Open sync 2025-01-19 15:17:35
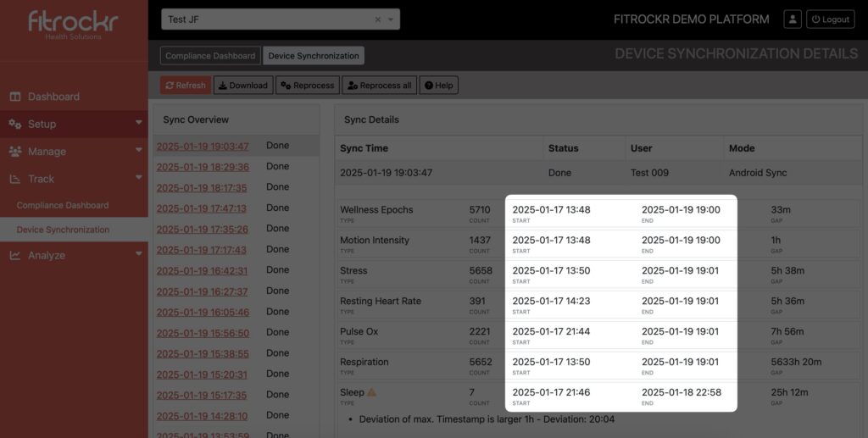This screenshot has width=868, height=438. click(202, 395)
